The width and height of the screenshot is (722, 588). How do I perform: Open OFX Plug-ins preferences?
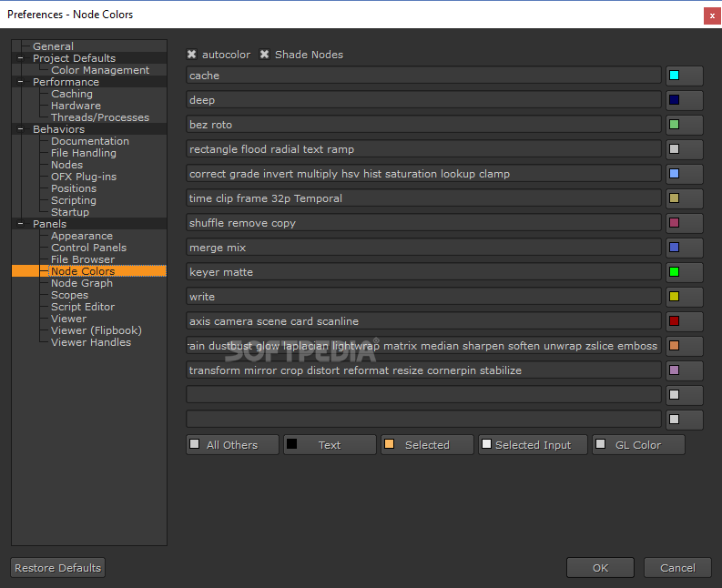coord(84,177)
